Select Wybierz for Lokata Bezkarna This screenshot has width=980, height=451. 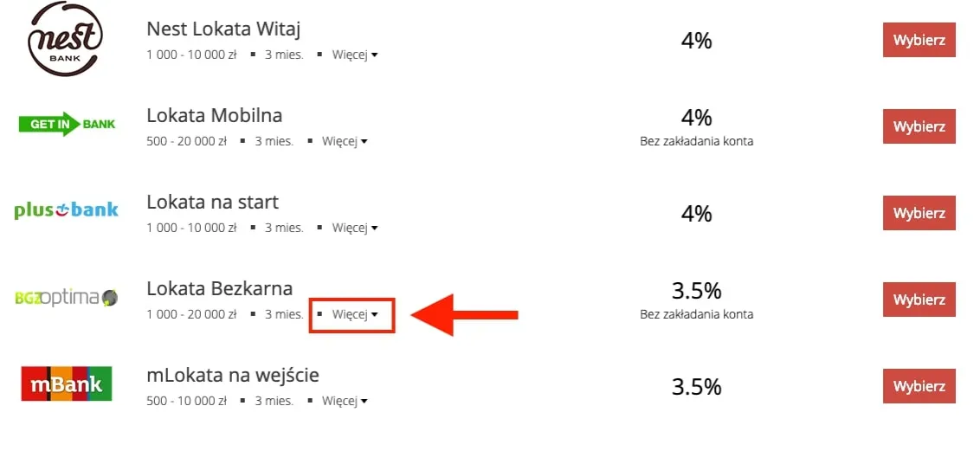[x=919, y=300]
